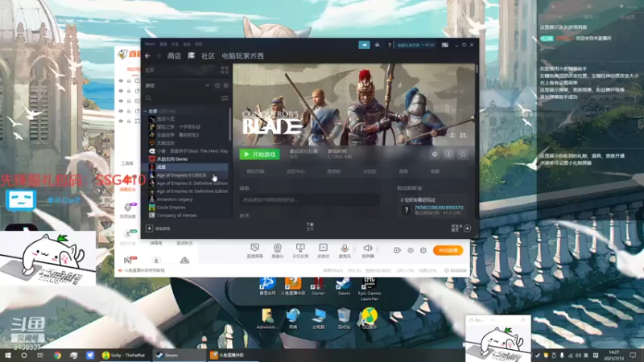The height and width of the screenshot is (362, 644).
Task: Open Epic Games Launcher desktop shortcut
Action: (369, 289)
